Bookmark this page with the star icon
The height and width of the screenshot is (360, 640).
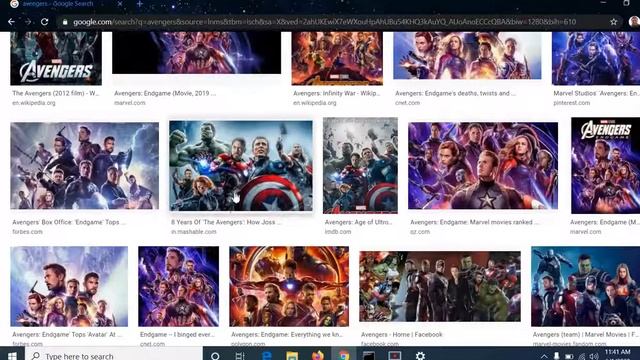pyautogui.click(x=613, y=22)
